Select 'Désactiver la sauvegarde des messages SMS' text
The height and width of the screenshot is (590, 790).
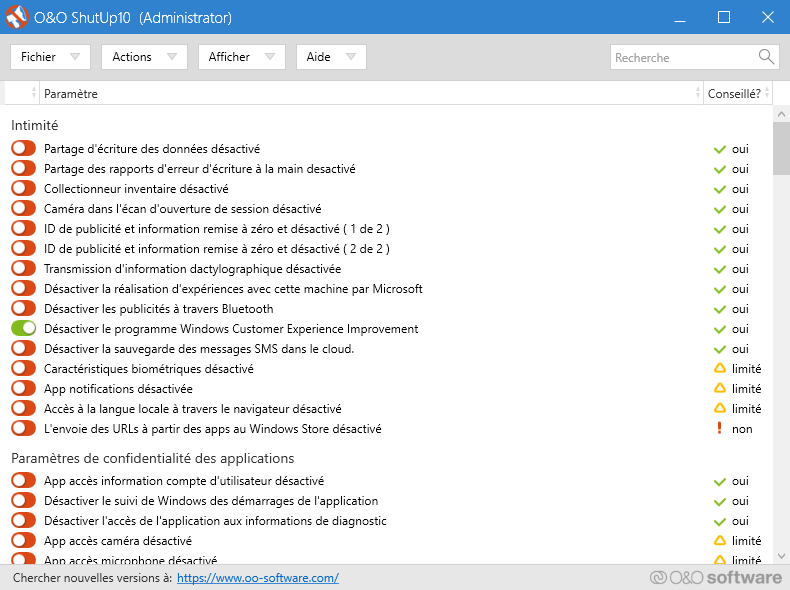click(x=199, y=349)
